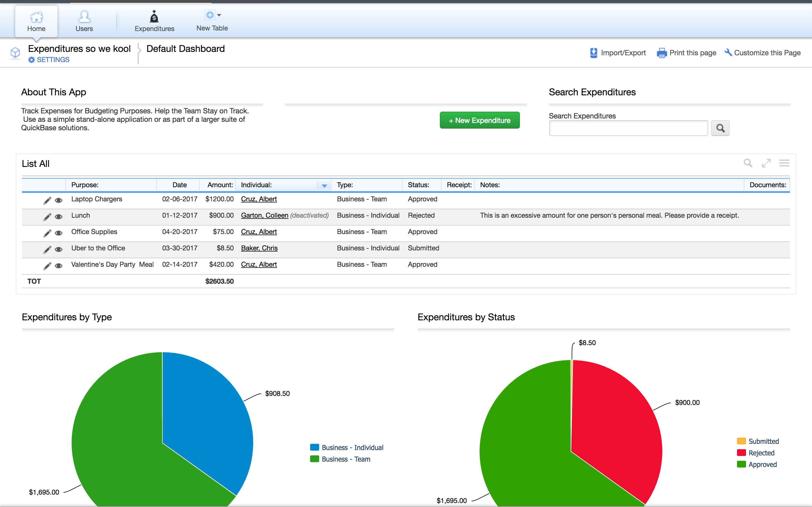Open the List All hamburger menu
The image size is (812, 507).
tap(784, 163)
